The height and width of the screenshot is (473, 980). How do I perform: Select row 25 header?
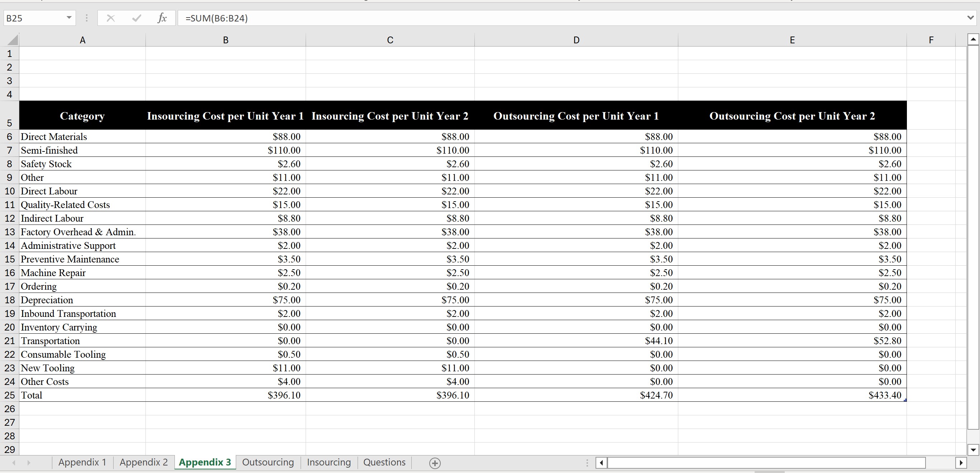pos(10,395)
